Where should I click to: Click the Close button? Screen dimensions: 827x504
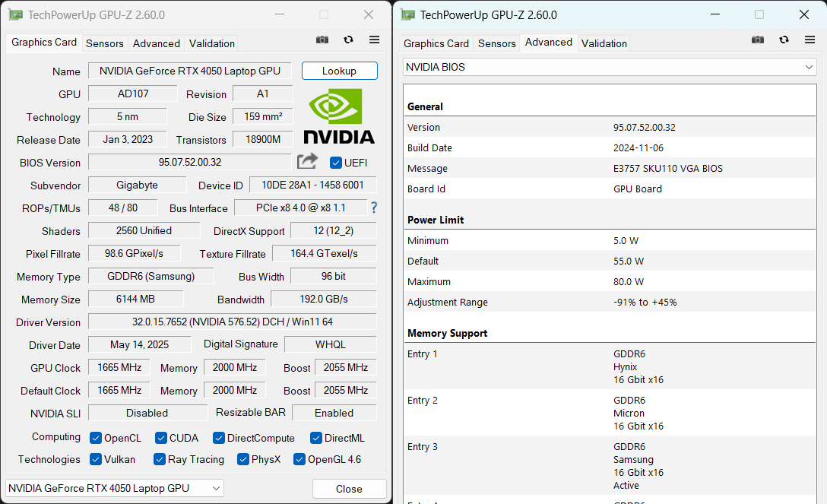point(349,488)
